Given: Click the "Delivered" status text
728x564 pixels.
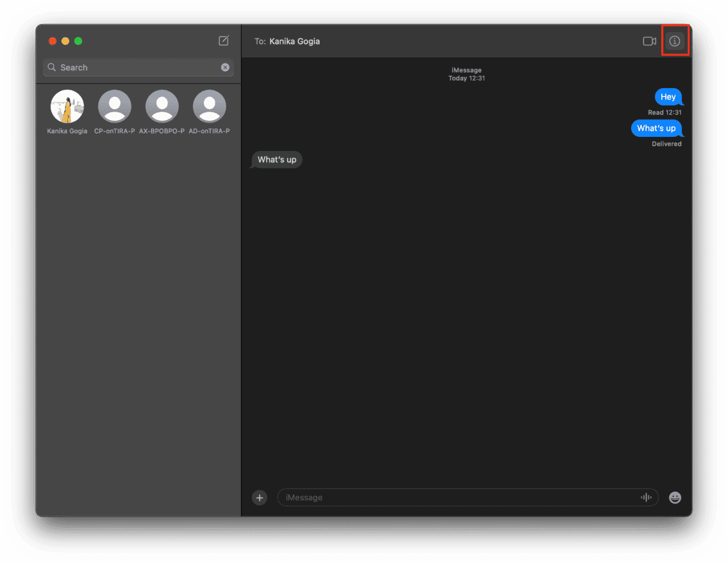Looking at the screenshot, I should [x=667, y=144].
